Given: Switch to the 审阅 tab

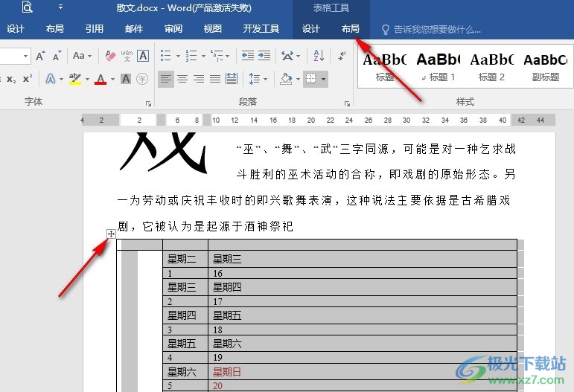Looking at the screenshot, I should [x=173, y=29].
